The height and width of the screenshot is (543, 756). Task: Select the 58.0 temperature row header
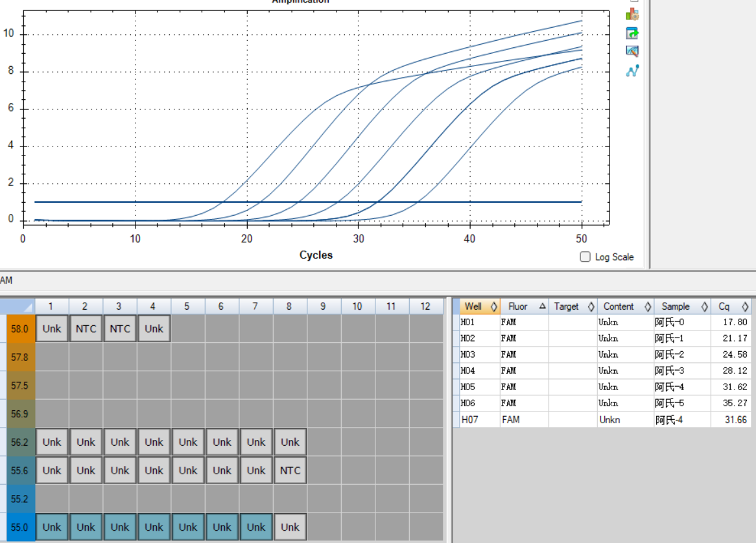[20, 329]
